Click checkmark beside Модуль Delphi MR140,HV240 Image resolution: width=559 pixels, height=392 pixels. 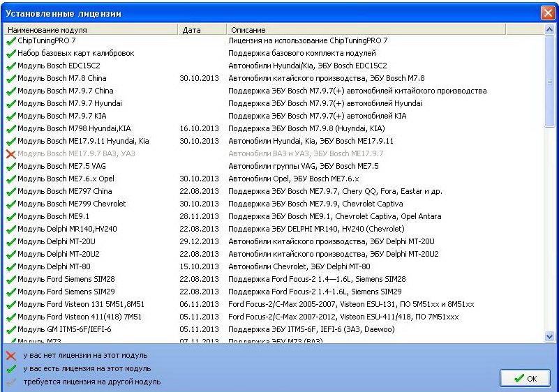pyautogui.click(x=11, y=229)
